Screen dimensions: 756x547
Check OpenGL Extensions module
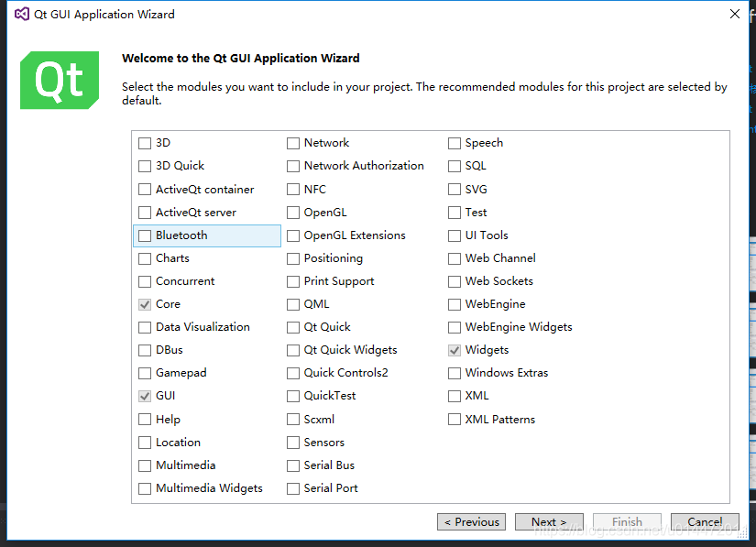tap(293, 235)
